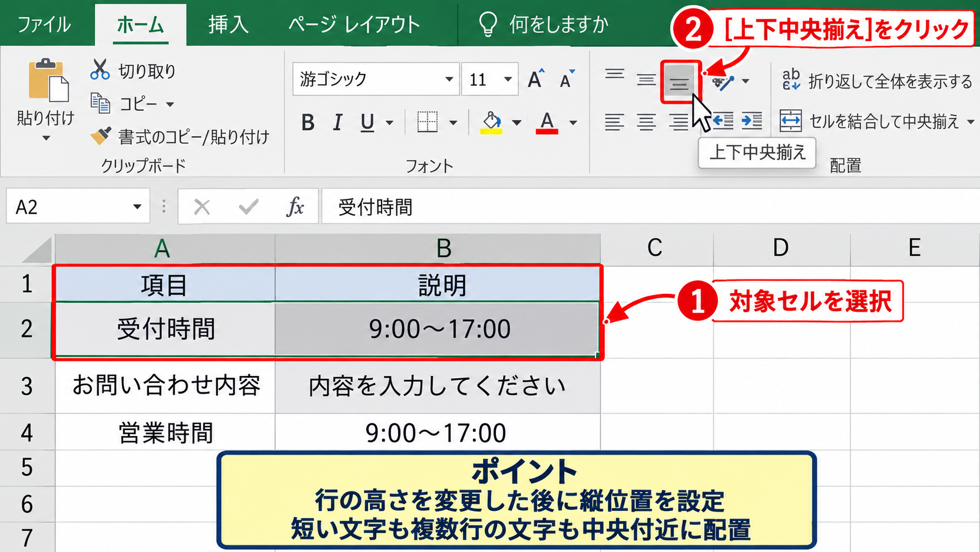Click セルを結合して中央揃え button

click(869, 121)
